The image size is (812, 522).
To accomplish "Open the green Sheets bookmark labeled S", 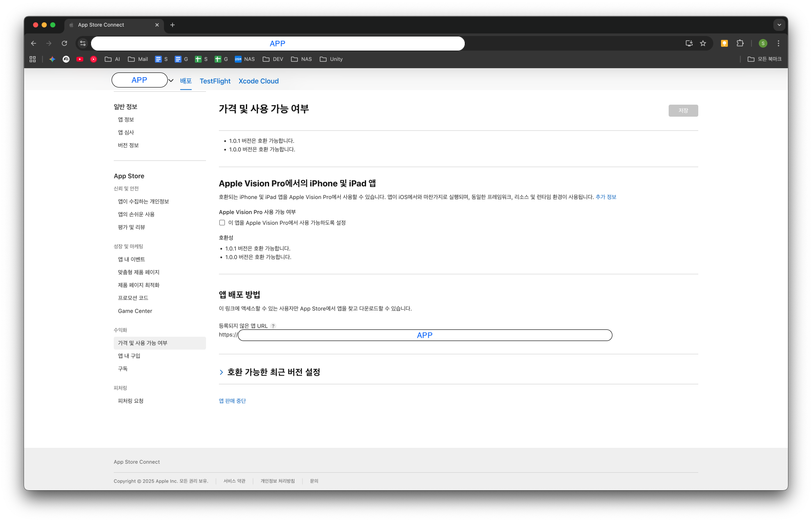I will click(201, 59).
